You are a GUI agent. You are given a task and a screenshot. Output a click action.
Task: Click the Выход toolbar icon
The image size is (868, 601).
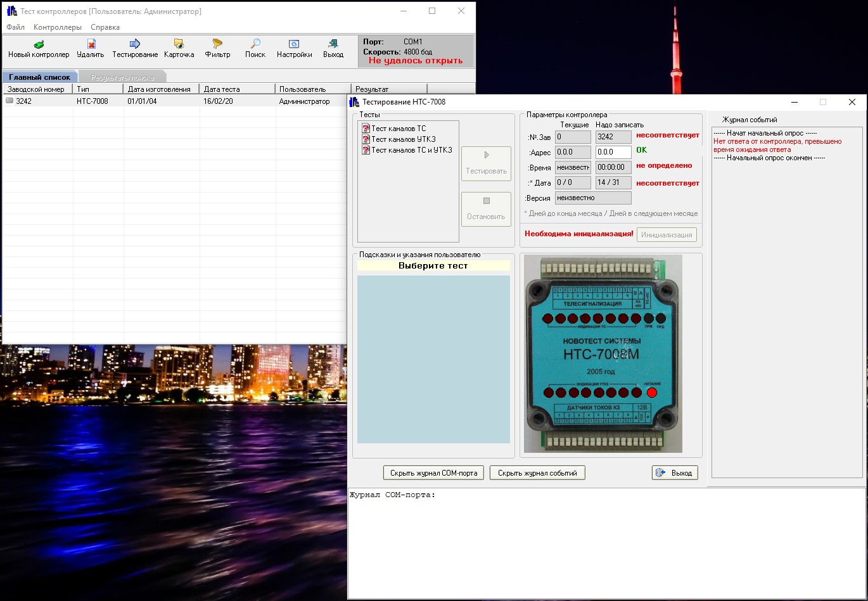[333, 44]
